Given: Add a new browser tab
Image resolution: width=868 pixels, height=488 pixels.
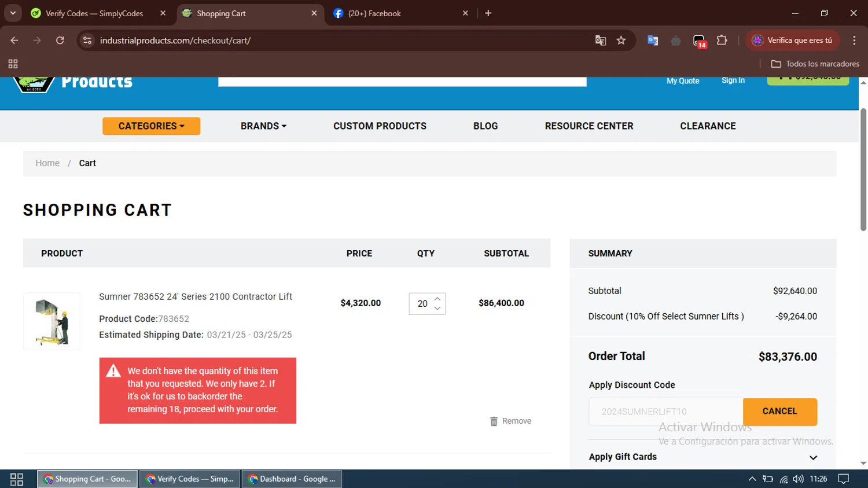Looking at the screenshot, I should [488, 13].
